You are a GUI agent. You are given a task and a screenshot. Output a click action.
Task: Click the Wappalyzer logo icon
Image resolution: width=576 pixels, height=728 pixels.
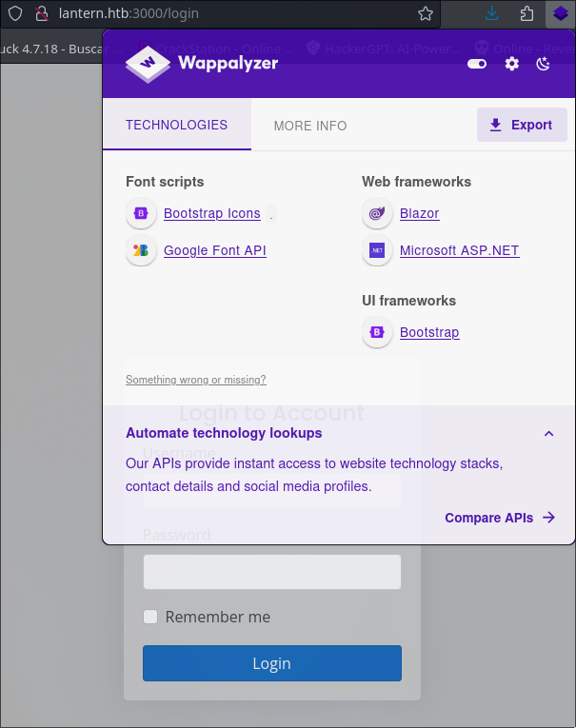pyautogui.click(x=148, y=64)
